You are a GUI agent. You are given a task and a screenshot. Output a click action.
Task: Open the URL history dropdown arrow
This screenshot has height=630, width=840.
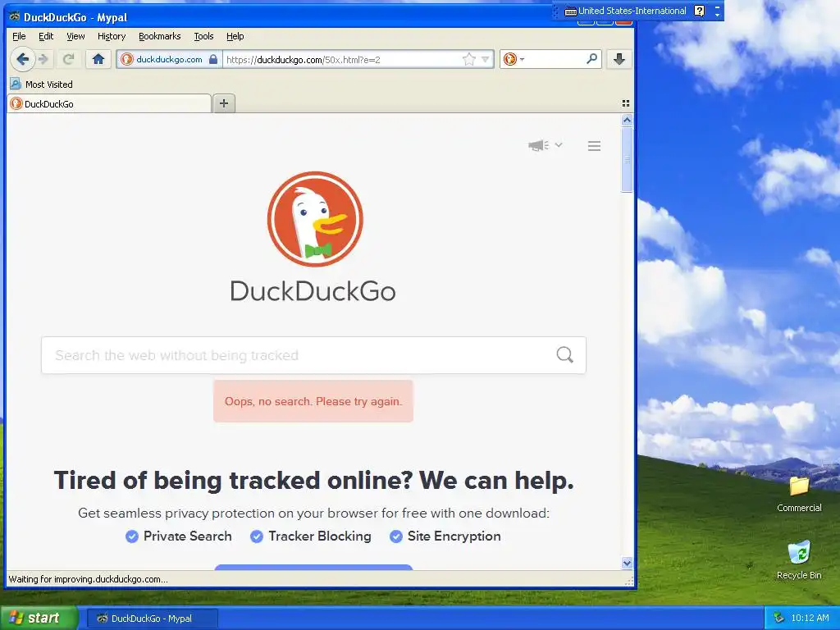point(486,59)
